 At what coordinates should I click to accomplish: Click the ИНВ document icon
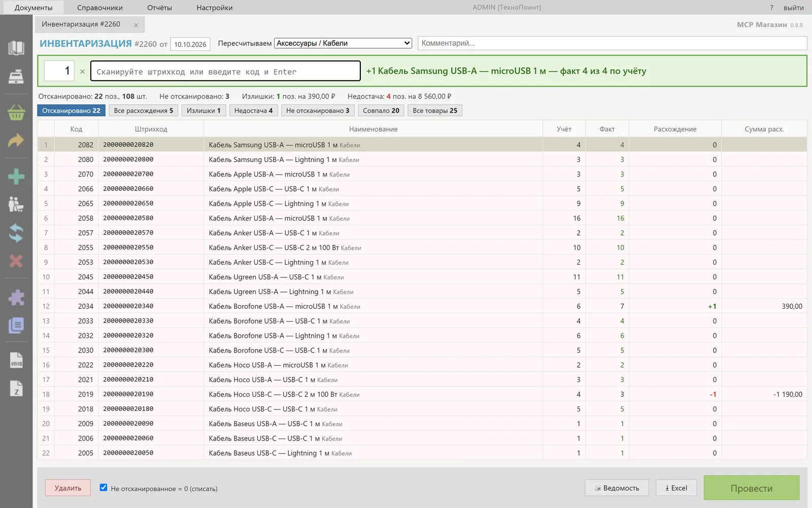16,361
